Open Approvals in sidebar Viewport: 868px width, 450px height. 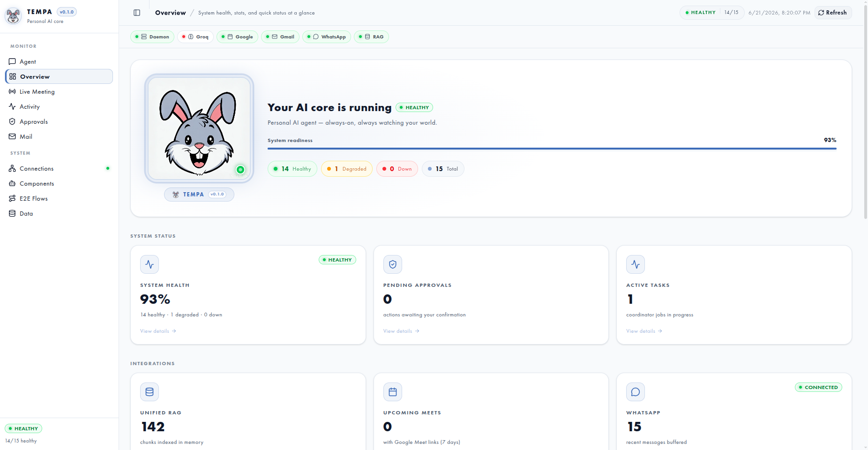tap(59, 121)
